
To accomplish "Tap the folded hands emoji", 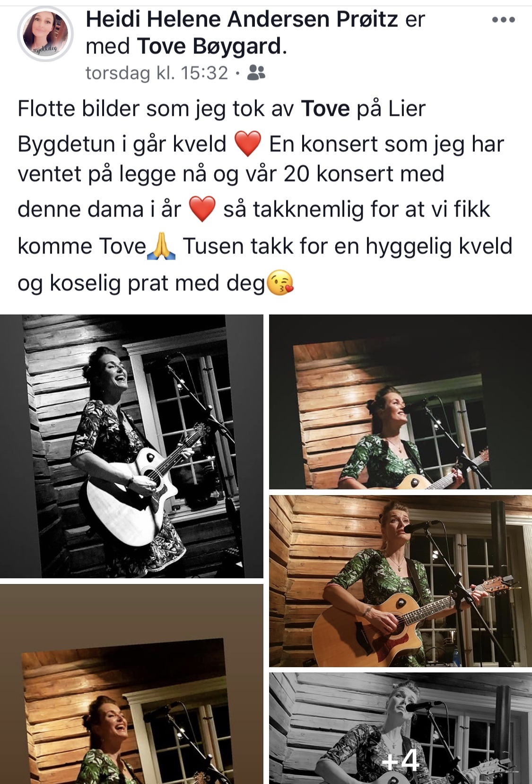I will point(162,246).
